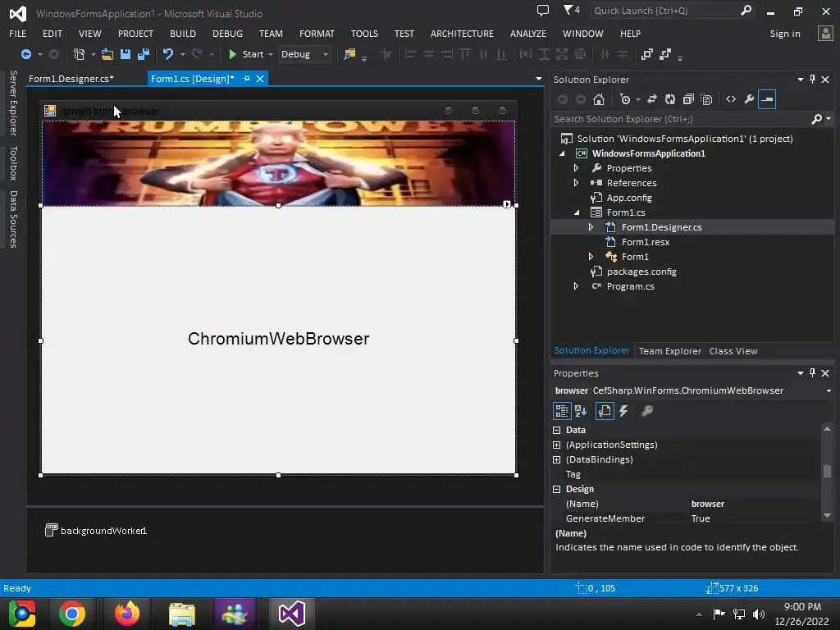Image resolution: width=840 pixels, height=630 pixels.
Task: Collapse the WindowsFormsApplication1 project node
Action: (562, 153)
